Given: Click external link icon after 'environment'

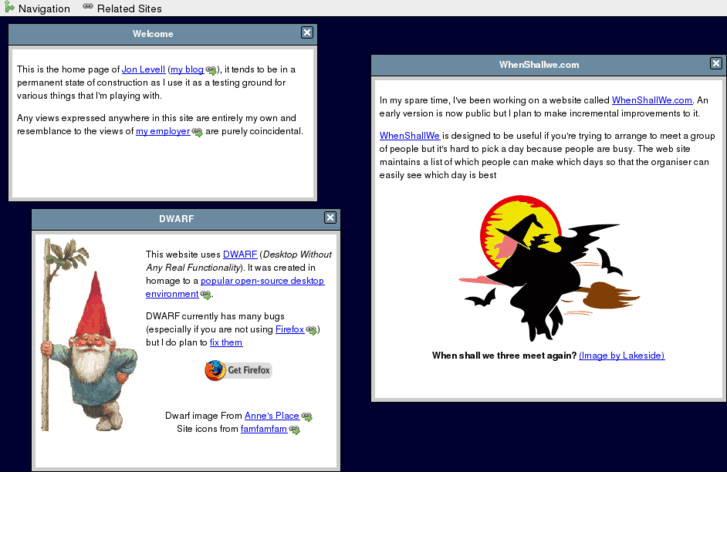Looking at the screenshot, I should tap(205, 295).
